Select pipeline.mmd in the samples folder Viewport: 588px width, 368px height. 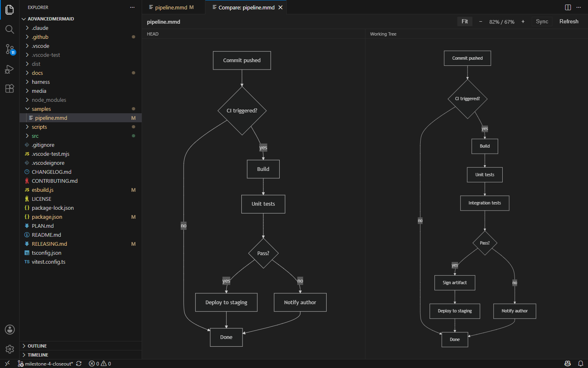(x=80, y=118)
